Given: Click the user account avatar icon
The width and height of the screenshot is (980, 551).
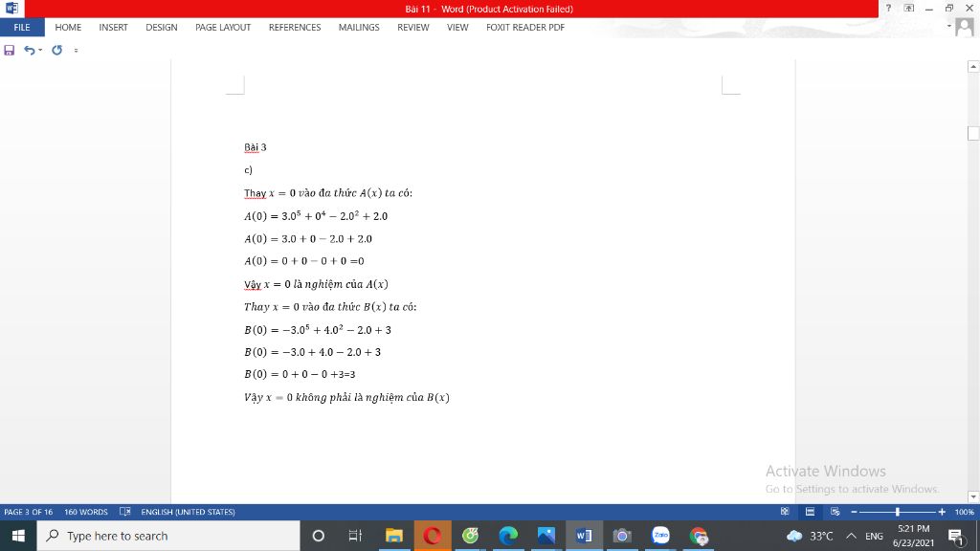Looking at the screenshot, I should 965,28.
